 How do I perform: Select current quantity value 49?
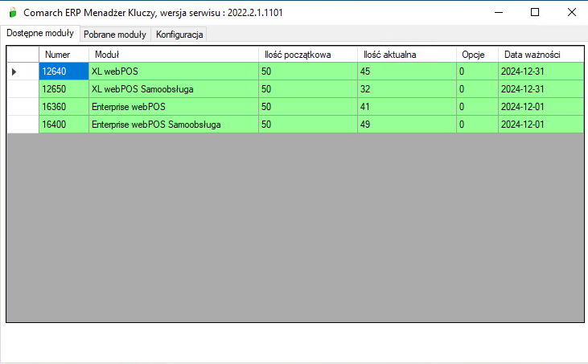(x=407, y=125)
